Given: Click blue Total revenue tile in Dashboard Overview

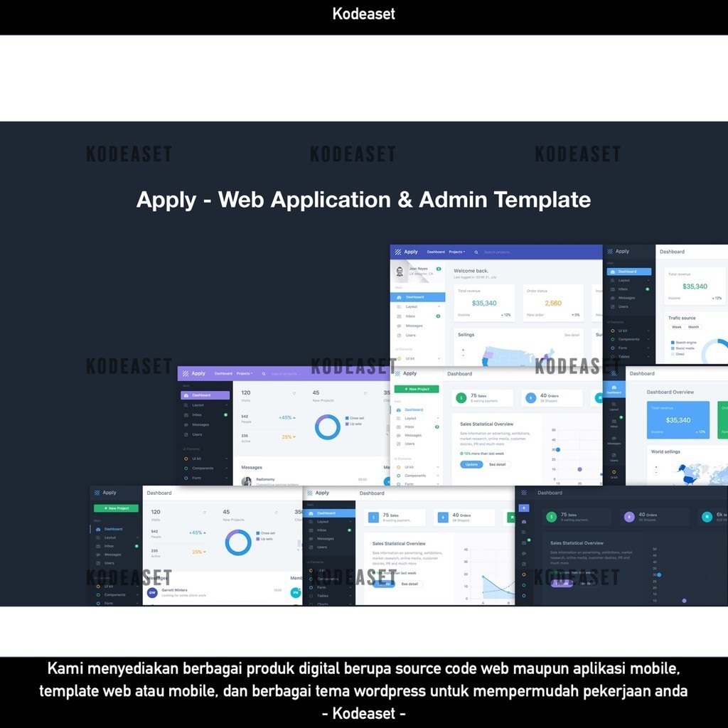Looking at the screenshot, I should [678, 419].
